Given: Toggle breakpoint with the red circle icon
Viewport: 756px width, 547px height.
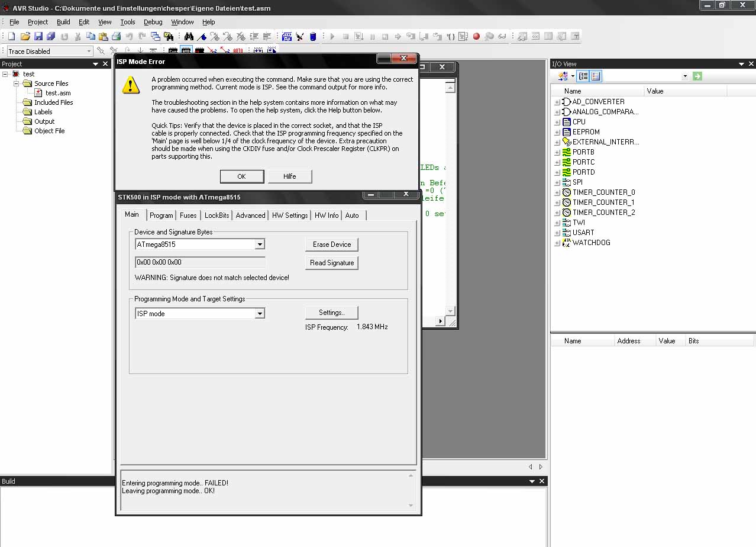Looking at the screenshot, I should click(x=476, y=36).
